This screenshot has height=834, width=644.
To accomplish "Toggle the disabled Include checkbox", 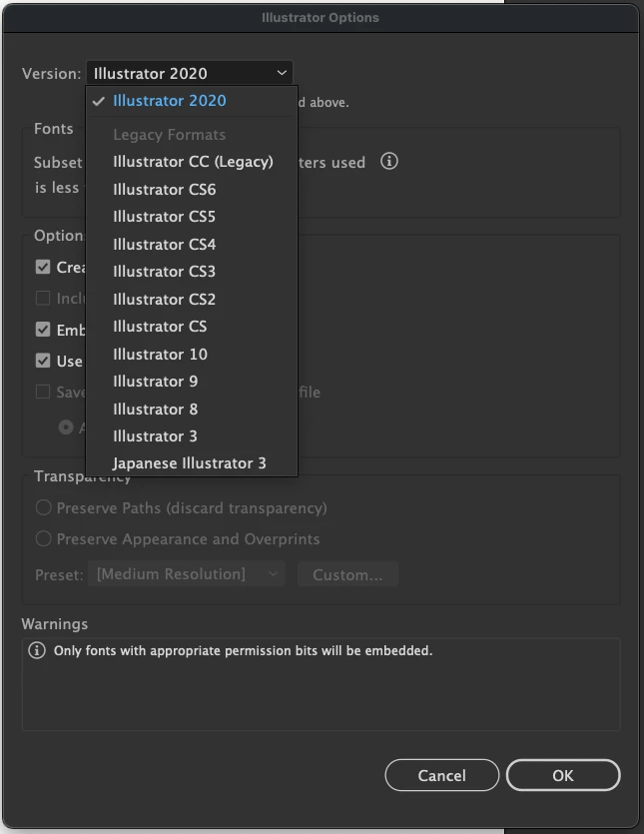I will pos(43,298).
